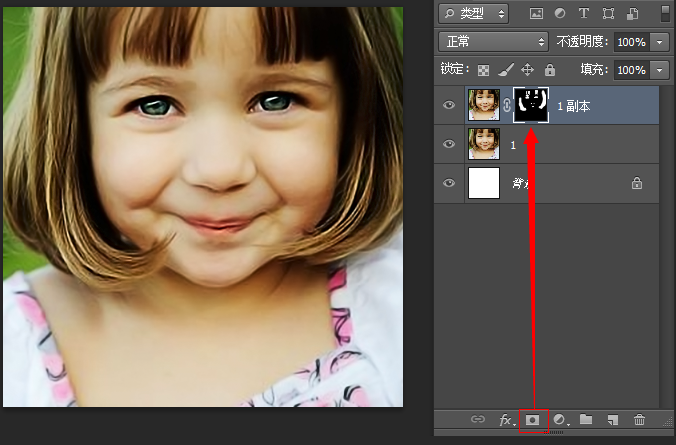Toggle lock transparent pixels

click(483, 70)
